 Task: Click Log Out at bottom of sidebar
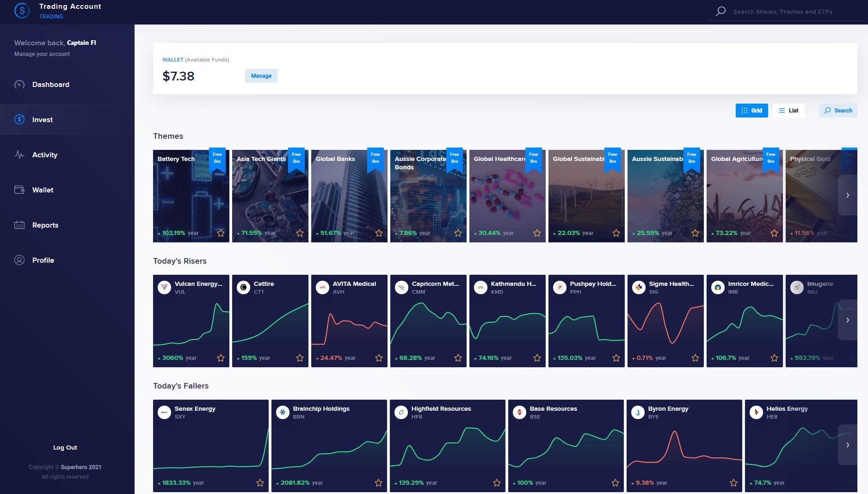pos(65,447)
